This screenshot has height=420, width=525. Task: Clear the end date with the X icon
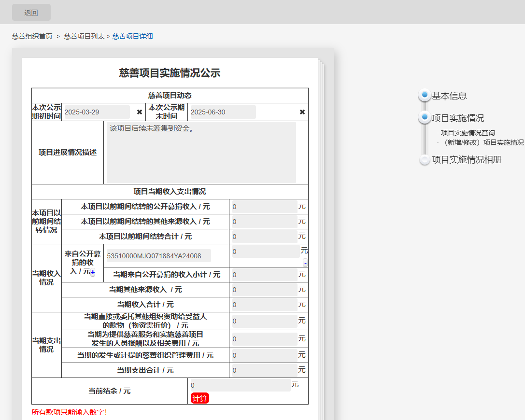pos(302,112)
